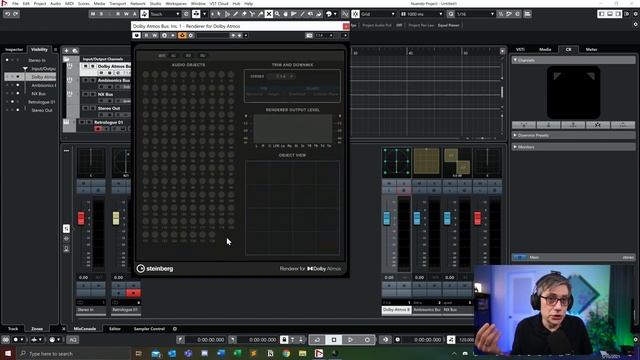Toggle visibility dot for Stereo Out

pyautogui.click(x=18, y=110)
